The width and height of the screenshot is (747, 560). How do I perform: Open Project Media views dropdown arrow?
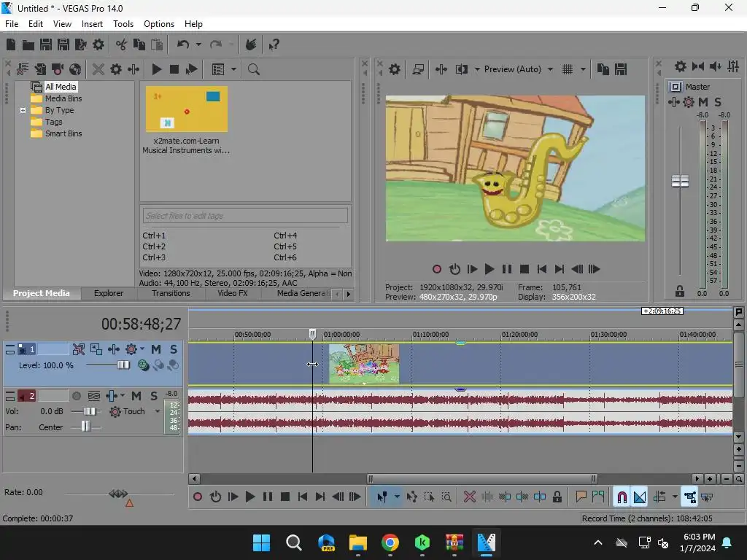coord(233,69)
